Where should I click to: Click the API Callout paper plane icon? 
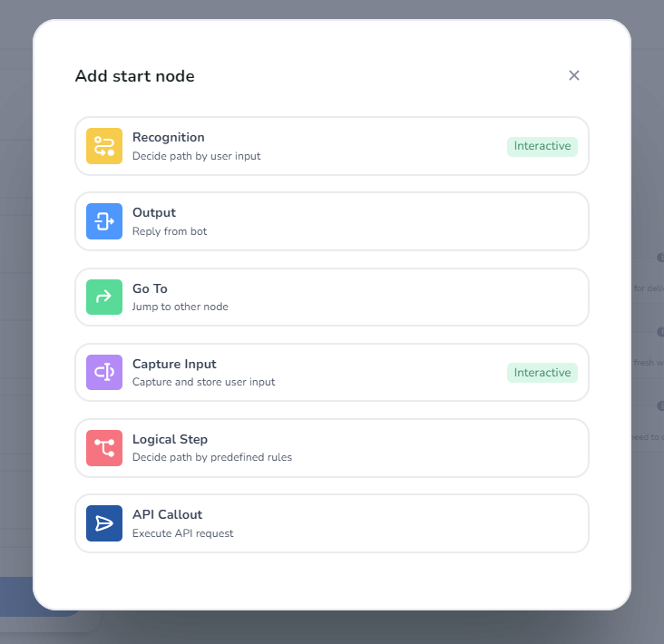coord(104,523)
